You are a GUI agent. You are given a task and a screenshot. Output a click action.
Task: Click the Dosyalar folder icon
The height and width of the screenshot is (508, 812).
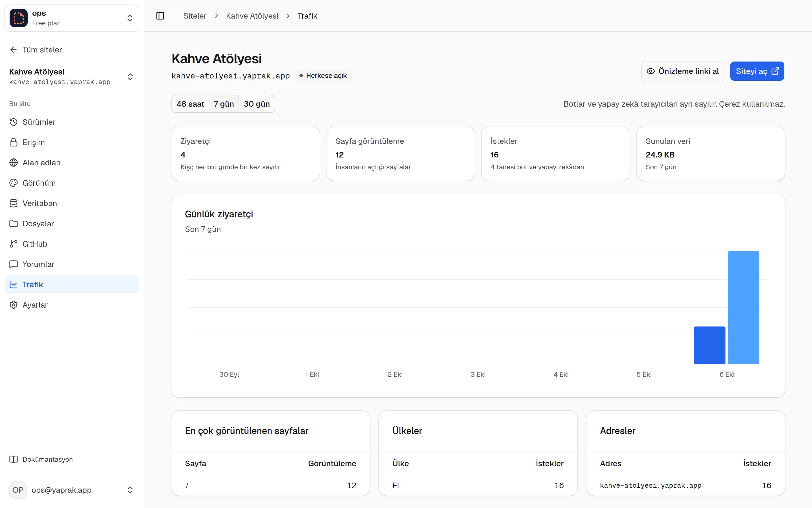click(14, 224)
